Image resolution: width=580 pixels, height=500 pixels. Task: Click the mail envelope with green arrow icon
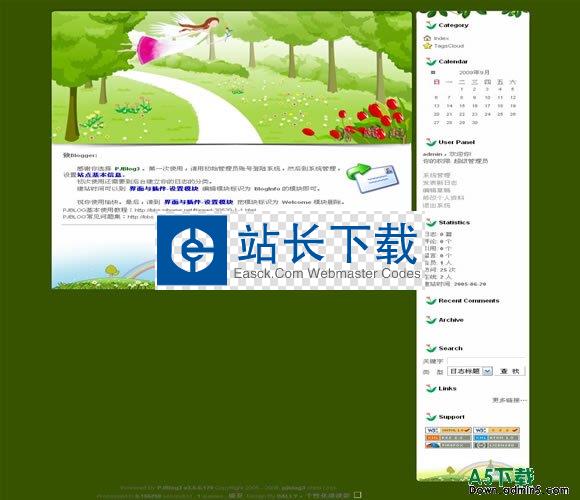pos(372,178)
